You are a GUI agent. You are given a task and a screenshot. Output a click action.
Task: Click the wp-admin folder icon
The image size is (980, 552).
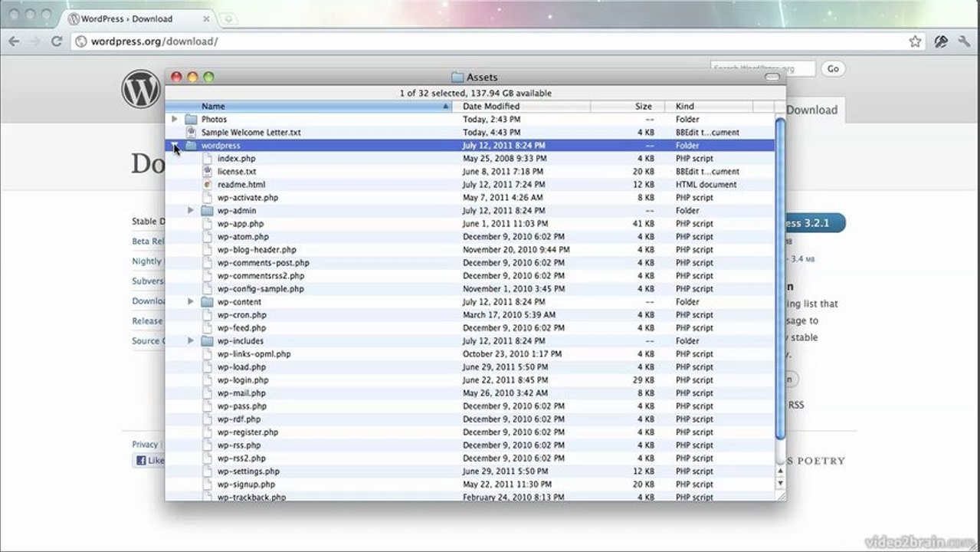207,211
